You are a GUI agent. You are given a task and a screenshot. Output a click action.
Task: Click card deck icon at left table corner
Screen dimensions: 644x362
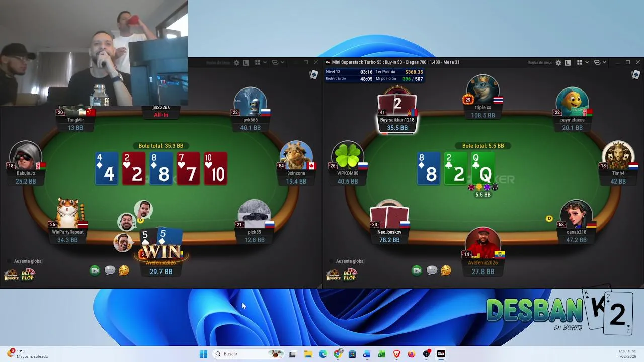tap(314, 75)
